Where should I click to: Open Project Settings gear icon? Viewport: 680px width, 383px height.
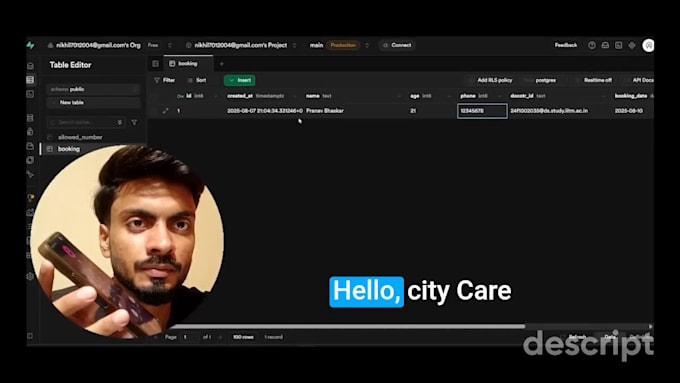tap(30, 276)
